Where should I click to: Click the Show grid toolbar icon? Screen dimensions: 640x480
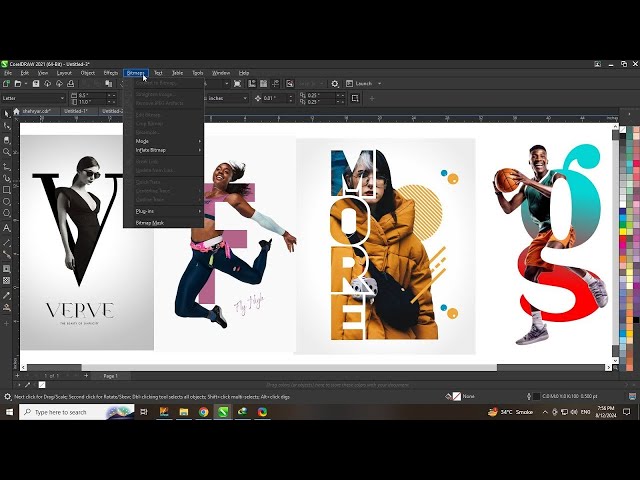[x=264, y=84]
